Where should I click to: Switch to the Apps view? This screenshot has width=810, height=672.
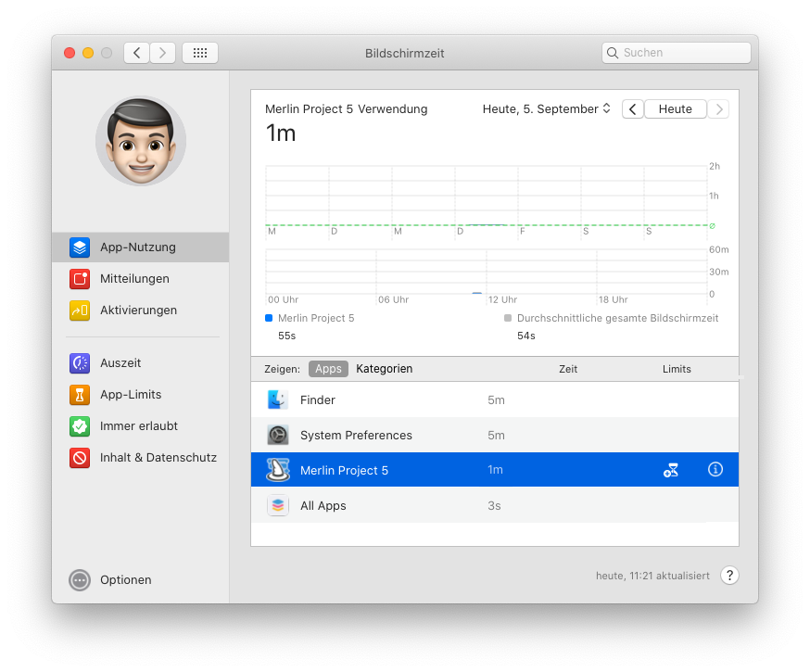point(328,369)
